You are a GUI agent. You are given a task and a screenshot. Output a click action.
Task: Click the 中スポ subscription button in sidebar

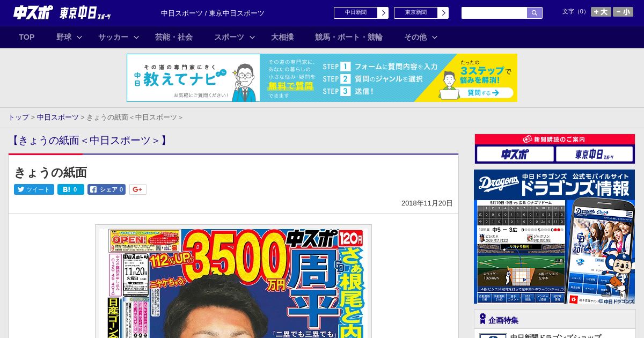pyautogui.click(x=515, y=155)
